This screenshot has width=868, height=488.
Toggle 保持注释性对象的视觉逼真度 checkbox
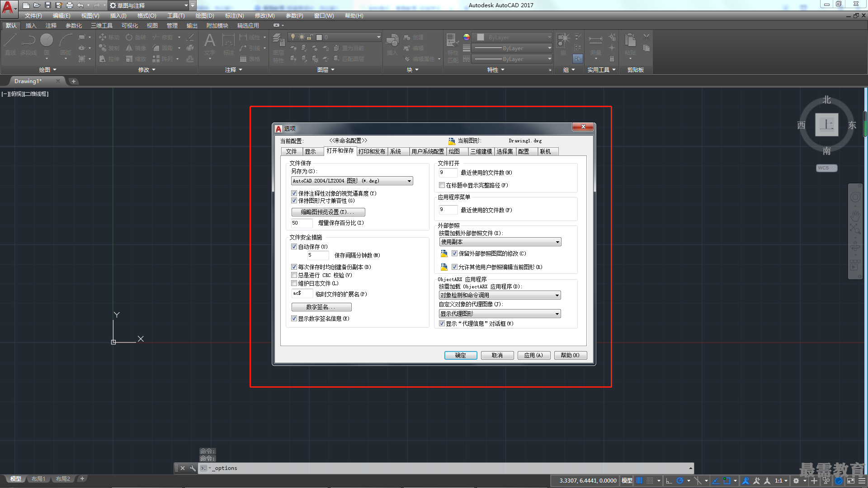coord(294,193)
